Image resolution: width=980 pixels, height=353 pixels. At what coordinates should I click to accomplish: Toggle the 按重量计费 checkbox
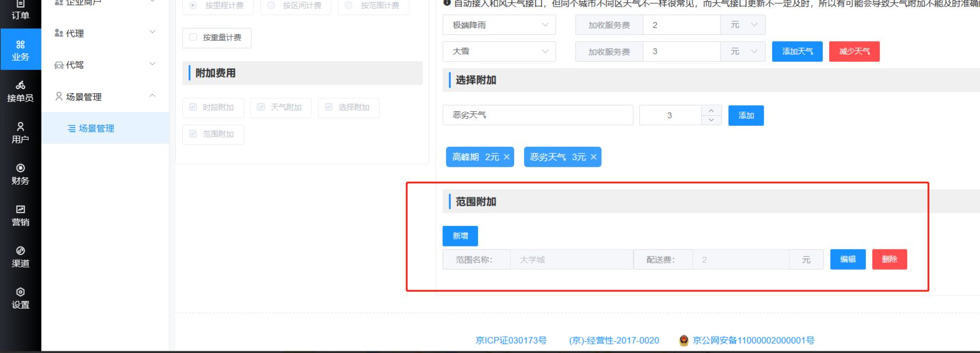tap(193, 37)
